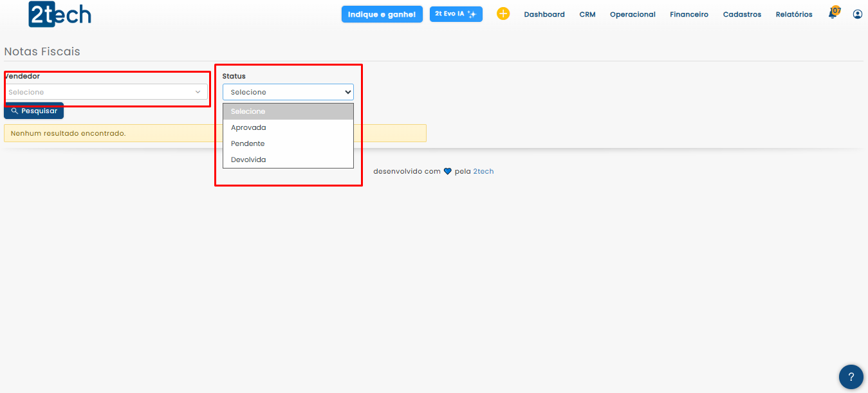Follow the 2tech footer link

pos(483,172)
